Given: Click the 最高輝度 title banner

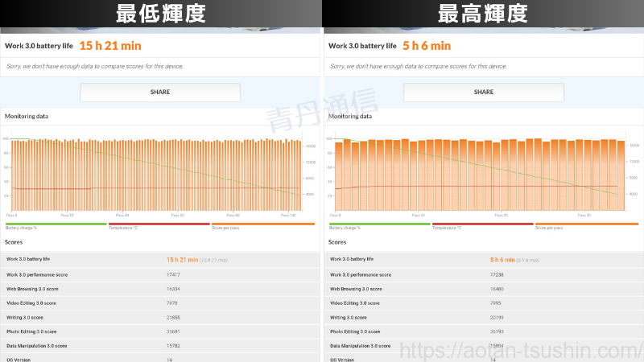Looking at the screenshot, I should (483, 14).
